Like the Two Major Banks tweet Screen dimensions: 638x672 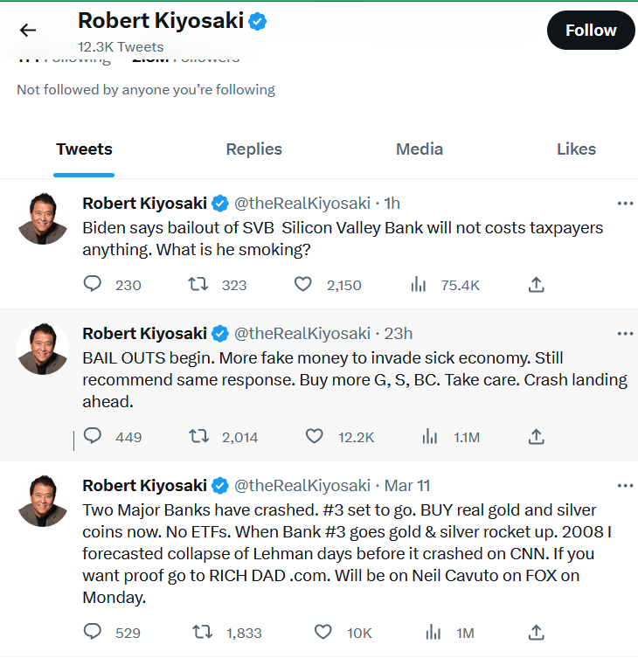(323, 632)
